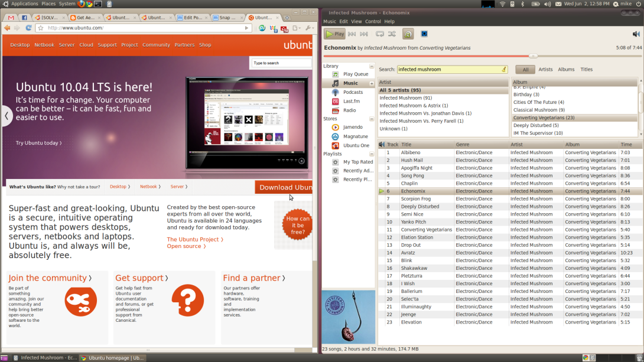Switch to the Facebook pinned tab

[25, 18]
